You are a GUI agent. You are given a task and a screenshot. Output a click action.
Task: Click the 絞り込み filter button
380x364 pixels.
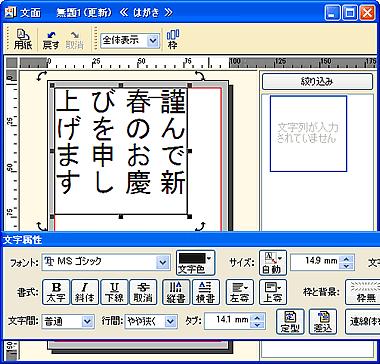(x=317, y=82)
